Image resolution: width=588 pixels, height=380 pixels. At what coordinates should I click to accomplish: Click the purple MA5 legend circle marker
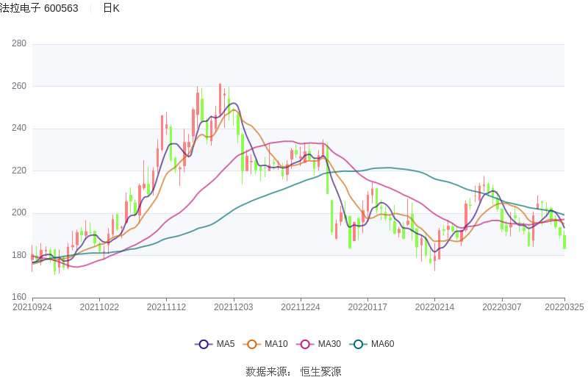coord(204,344)
